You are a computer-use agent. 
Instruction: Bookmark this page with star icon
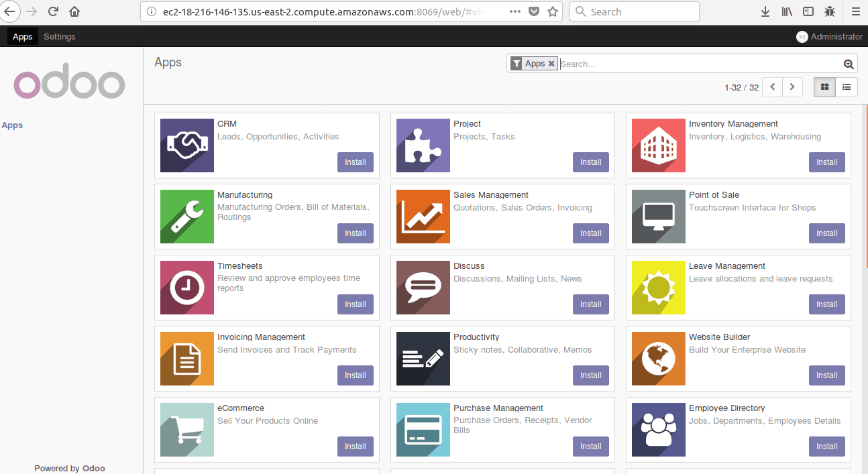point(553,11)
